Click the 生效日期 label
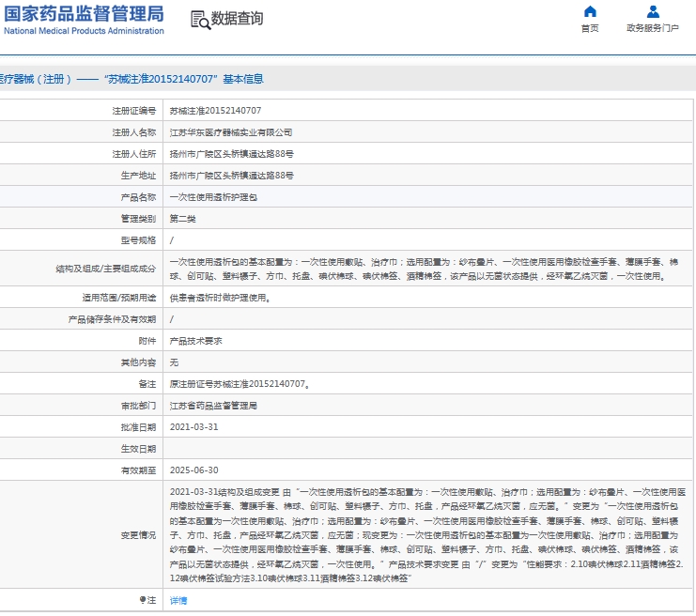The width and height of the screenshot is (696, 616). [x=138, y=449]
